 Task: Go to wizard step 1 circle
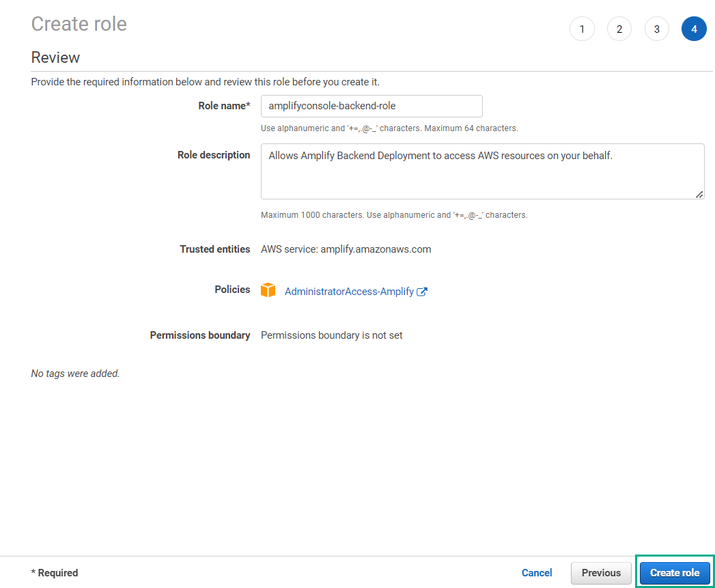pyautogui.click(x=582, y=29)
